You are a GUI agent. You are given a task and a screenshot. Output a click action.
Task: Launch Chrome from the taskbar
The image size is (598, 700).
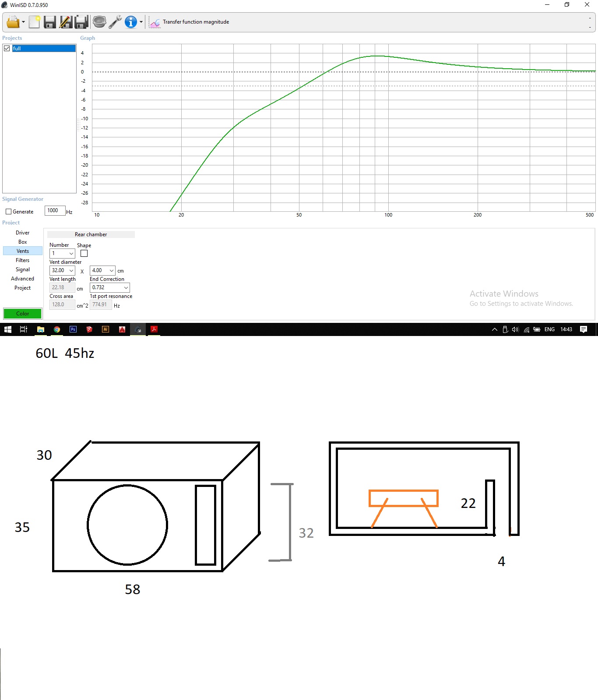tap(57, 329)
